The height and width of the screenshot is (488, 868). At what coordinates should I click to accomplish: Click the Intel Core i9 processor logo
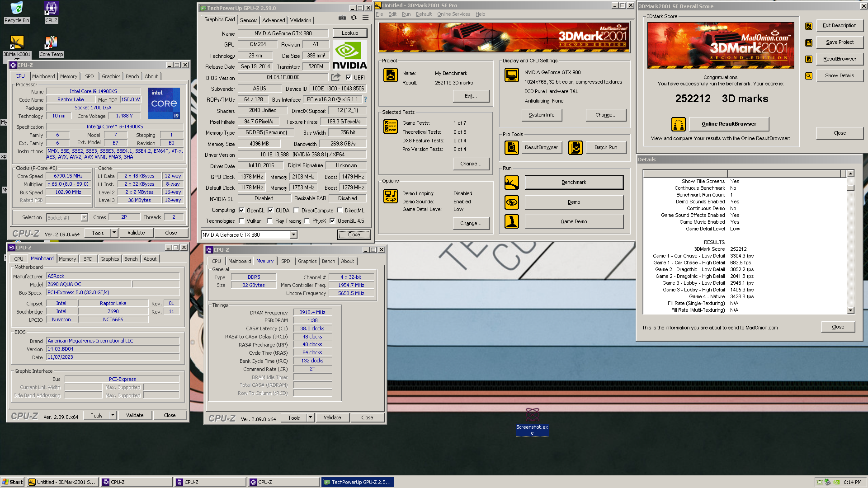click(164, 103)
